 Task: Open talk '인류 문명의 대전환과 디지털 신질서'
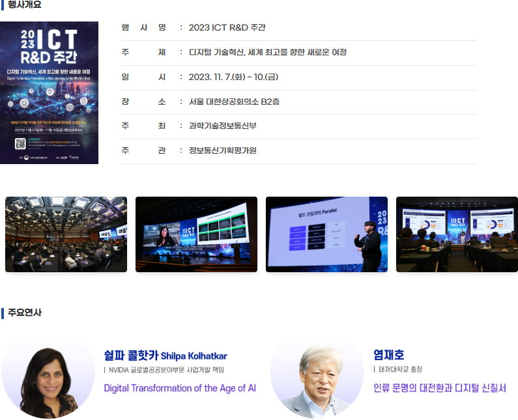(x=439, y=388)
